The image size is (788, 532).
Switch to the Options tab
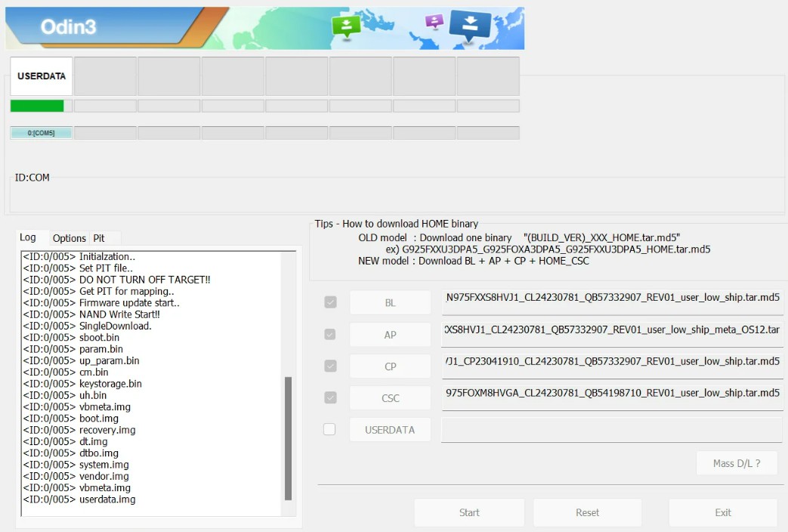point(70,238)
